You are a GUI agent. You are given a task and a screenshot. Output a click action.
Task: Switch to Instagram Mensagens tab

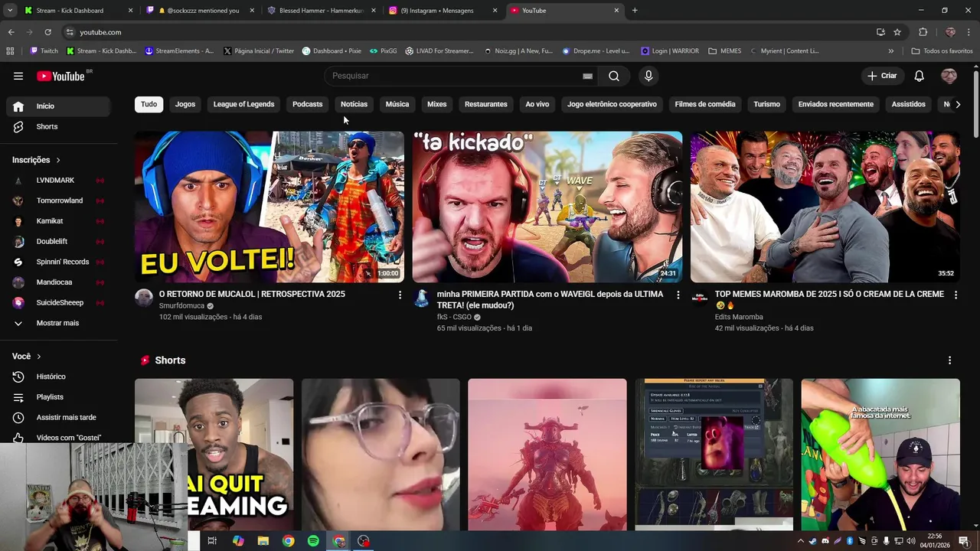[443, 11]
